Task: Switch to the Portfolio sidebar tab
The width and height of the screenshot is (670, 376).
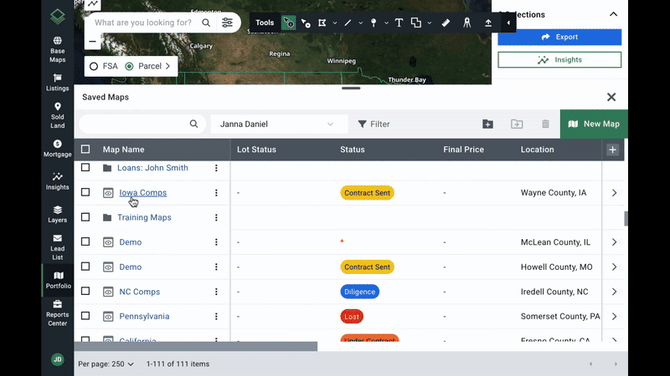Action: pyautogui.click(x=58, y=280)
